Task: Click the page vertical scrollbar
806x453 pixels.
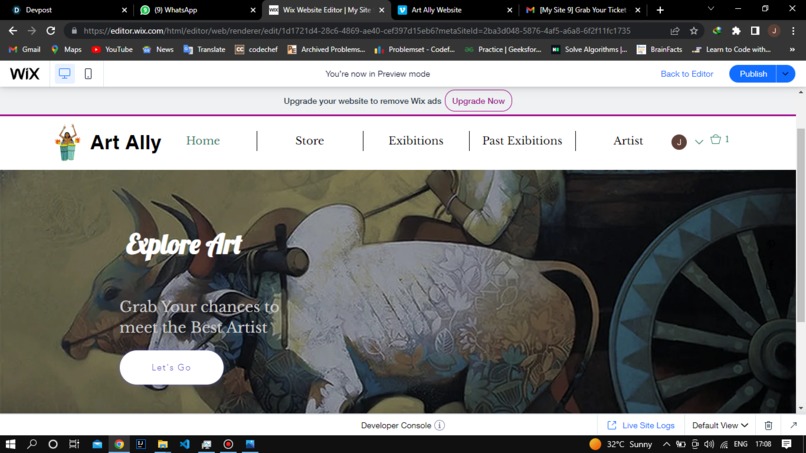Action: tap(801, 226)
